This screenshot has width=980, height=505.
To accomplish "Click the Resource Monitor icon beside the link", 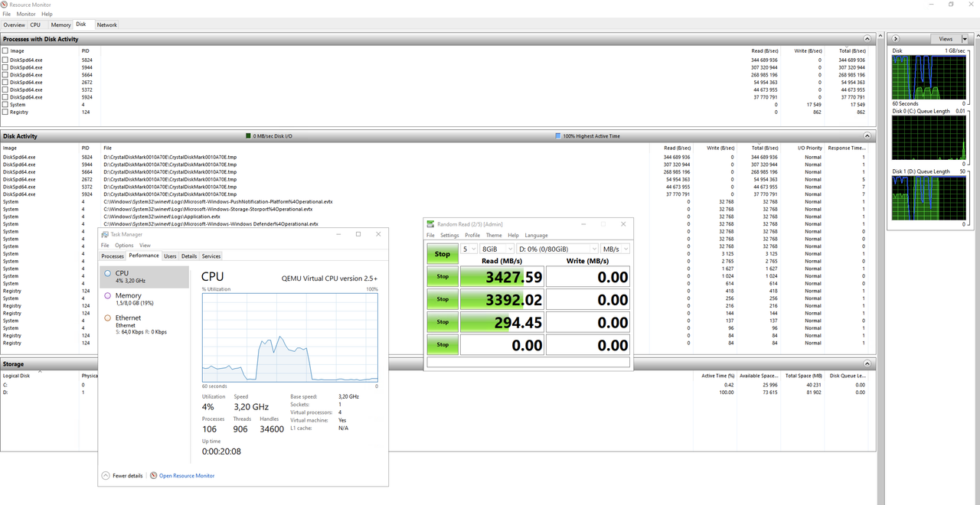I will 153,476.
